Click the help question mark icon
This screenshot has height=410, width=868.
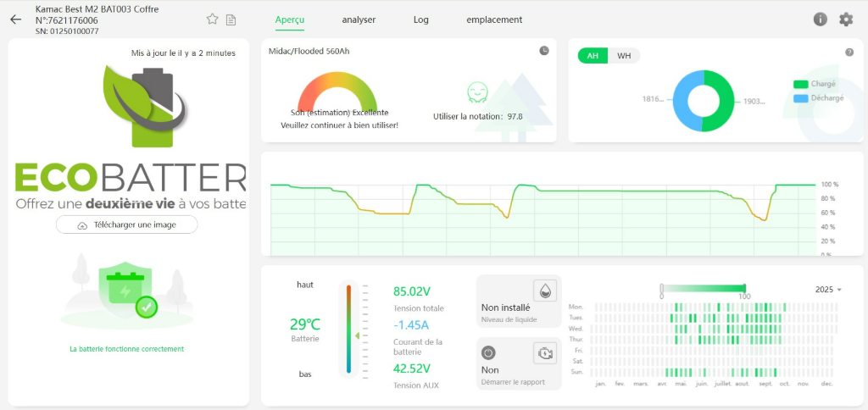[x=849, y=53]
